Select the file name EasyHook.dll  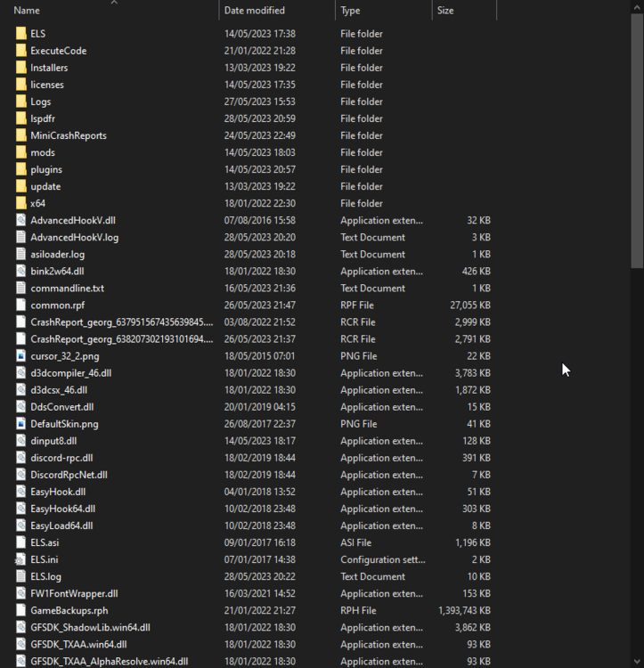[x=58, y=492]
